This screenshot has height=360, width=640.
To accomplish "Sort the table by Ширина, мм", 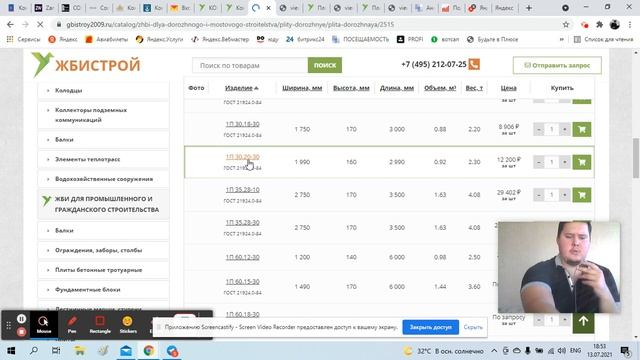I will (x=302, y=88).
